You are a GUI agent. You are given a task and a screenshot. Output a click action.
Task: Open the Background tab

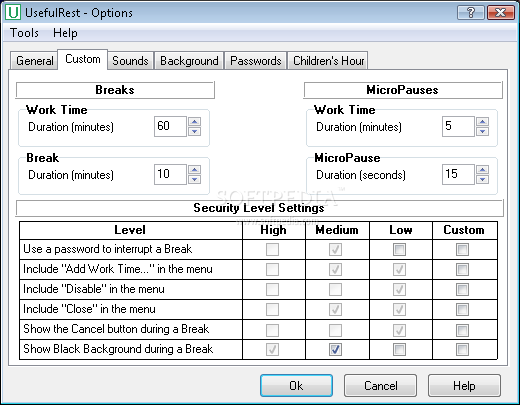point(189,61)
